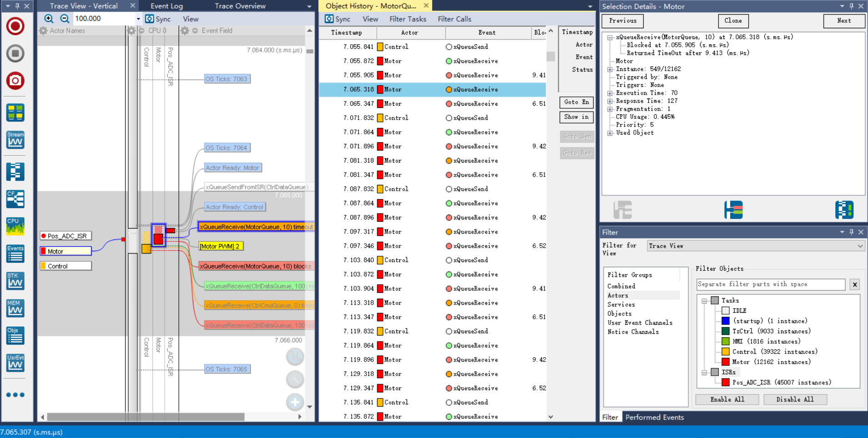Collapse the Tasks tree node in Filter

(704, 300)
